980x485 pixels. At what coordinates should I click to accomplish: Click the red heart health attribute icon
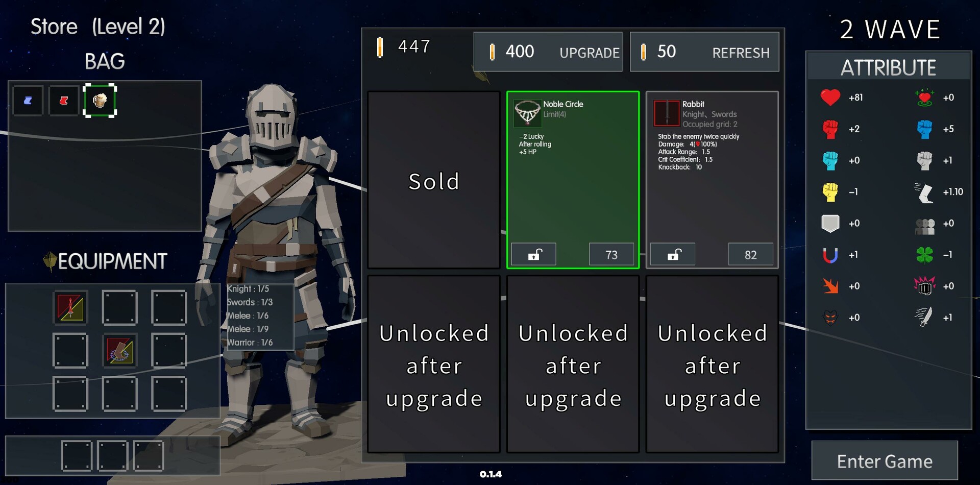(830, 97)
